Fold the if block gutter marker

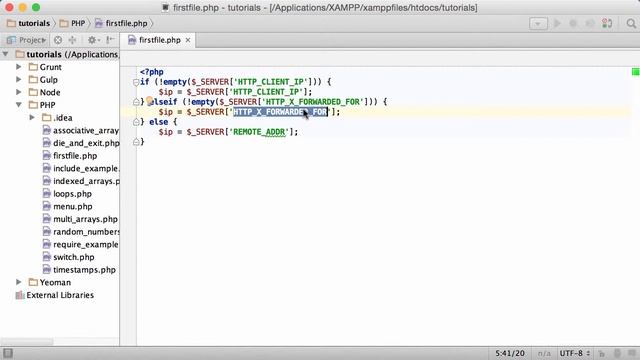coord(136,82)
